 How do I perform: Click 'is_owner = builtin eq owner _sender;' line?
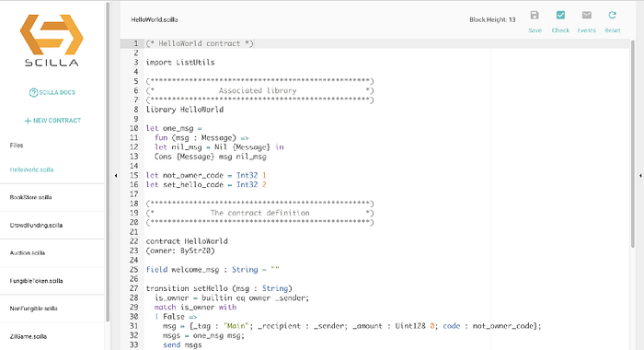click(232, 297)
